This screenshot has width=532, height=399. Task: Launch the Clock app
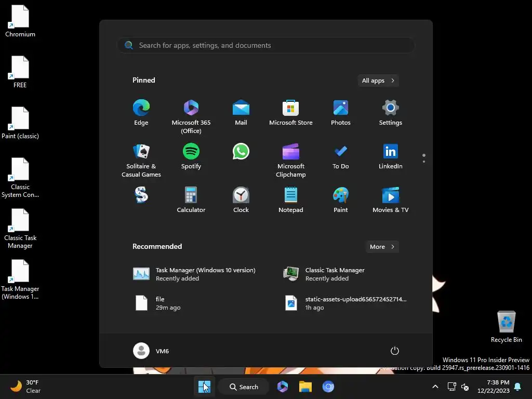click(x=241, y=200)
